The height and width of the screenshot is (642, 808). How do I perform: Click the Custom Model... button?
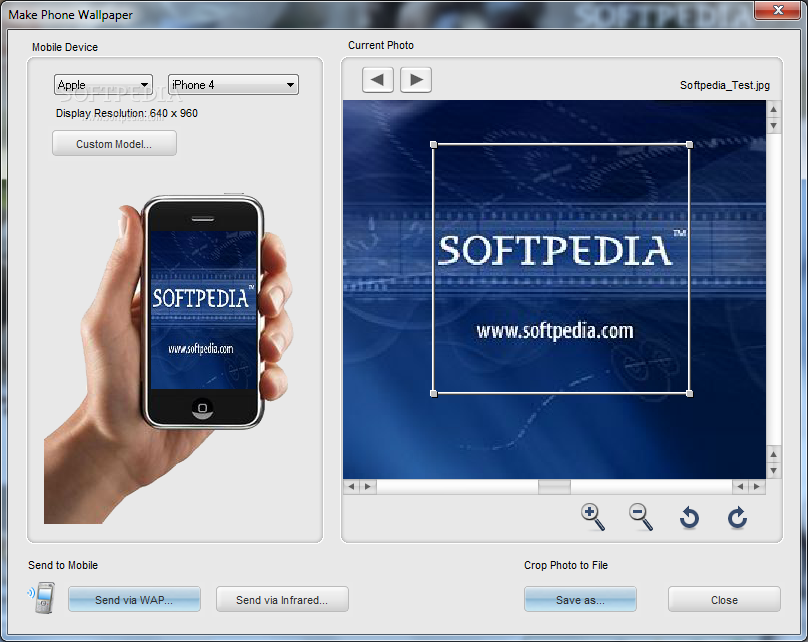114,143
